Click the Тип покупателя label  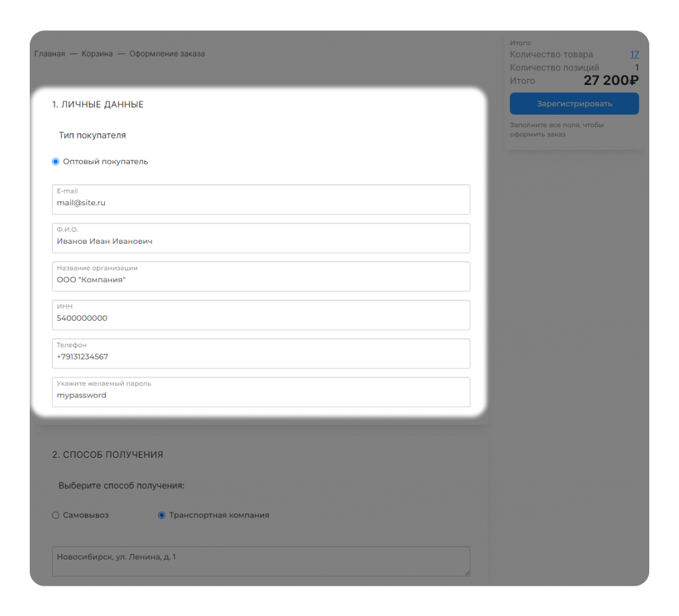tap(92, 135)
